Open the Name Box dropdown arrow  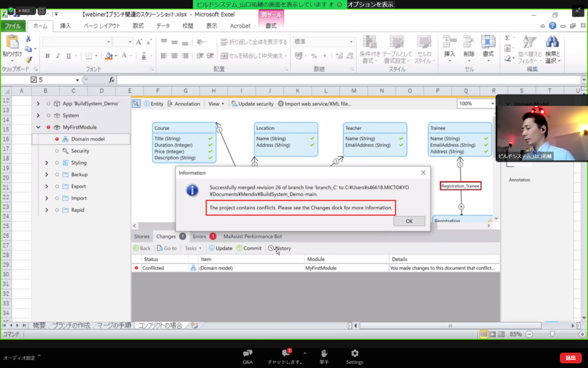78,80
